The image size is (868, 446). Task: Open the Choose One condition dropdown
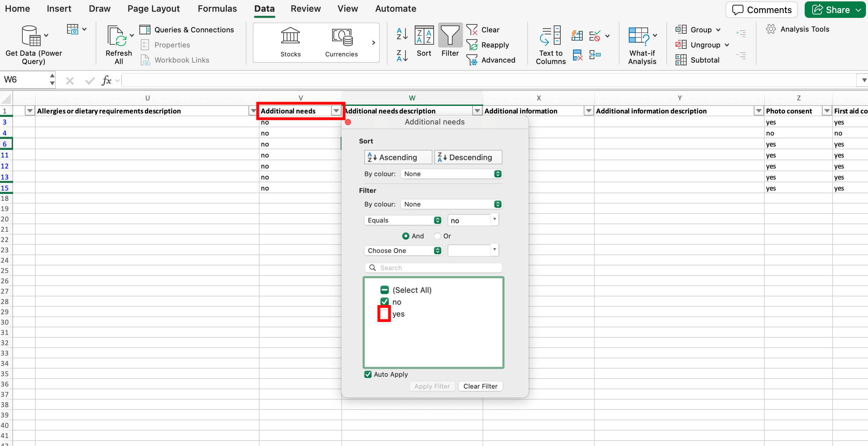point(403,251)
